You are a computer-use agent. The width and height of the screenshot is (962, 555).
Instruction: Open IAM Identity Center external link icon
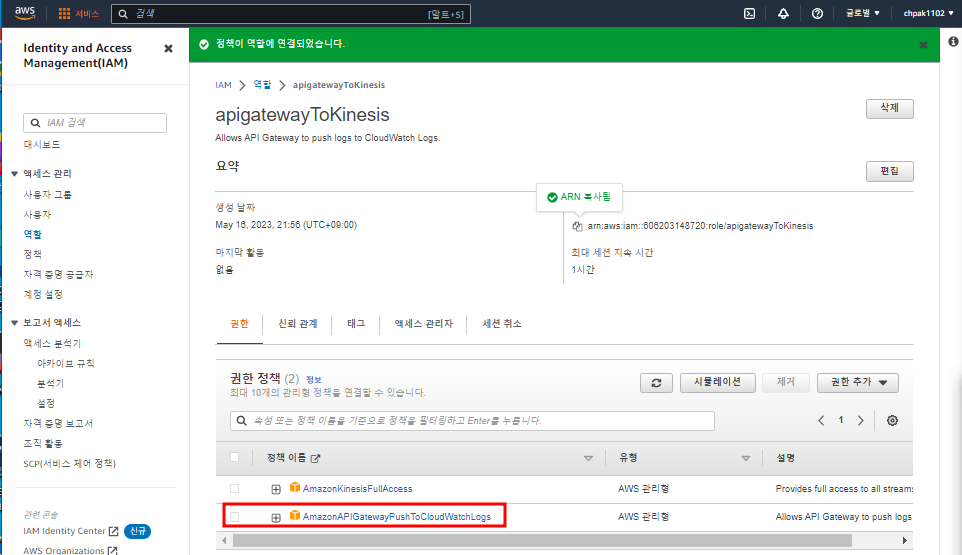pos(114,531)
